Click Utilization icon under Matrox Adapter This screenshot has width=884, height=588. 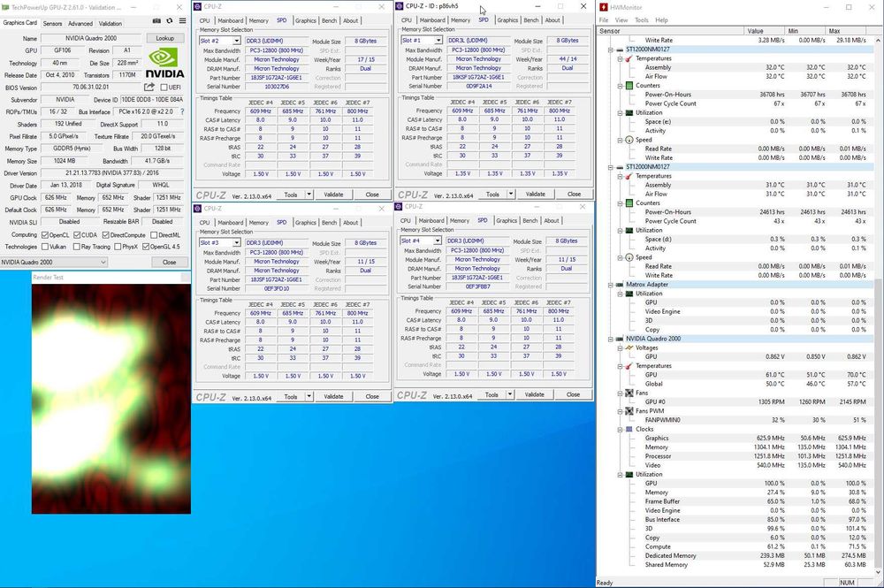point(629,294)
